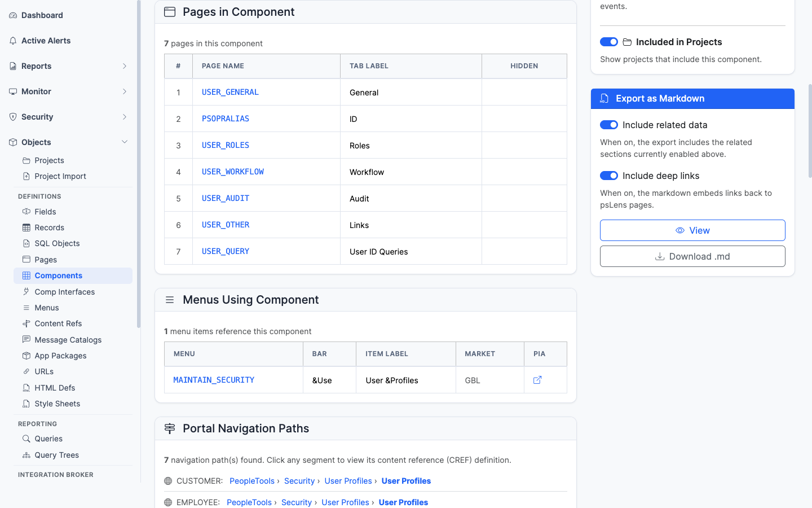
Task: Click the App Packages box icon
Action: [27, 356]
